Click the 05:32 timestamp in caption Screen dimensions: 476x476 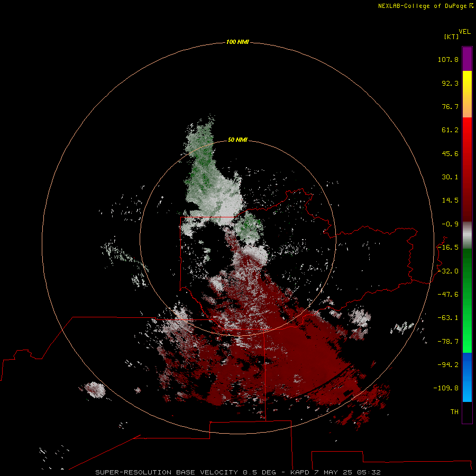coord(369,472)
